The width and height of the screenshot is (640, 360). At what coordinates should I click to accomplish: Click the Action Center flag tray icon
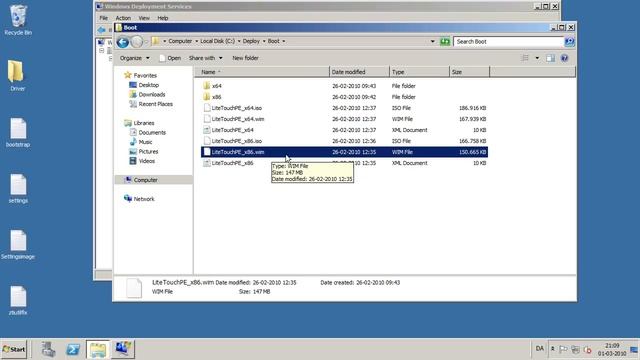tap(563, 349)
